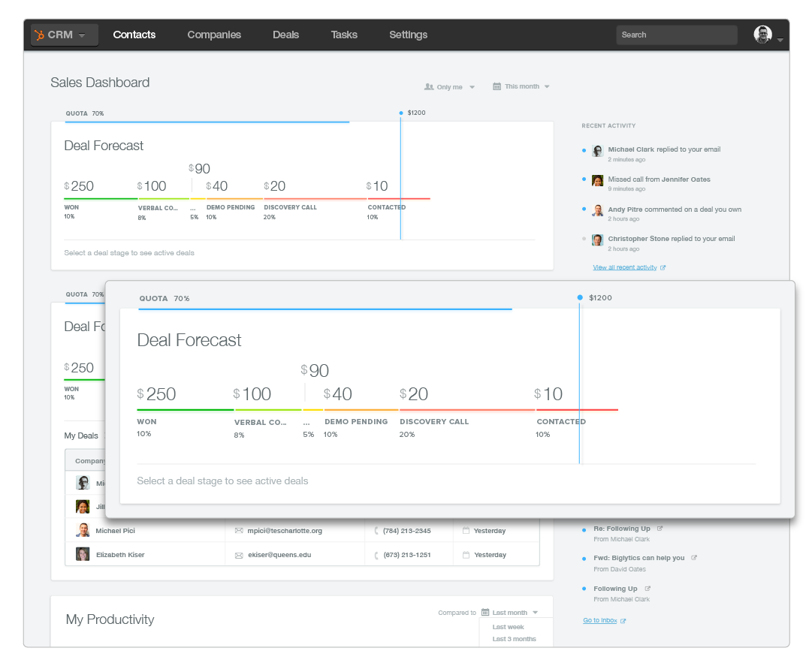Open external link icon beside Re: Following Up
The height and width of the screenshot is (666, 812).
tap(660, 529)
